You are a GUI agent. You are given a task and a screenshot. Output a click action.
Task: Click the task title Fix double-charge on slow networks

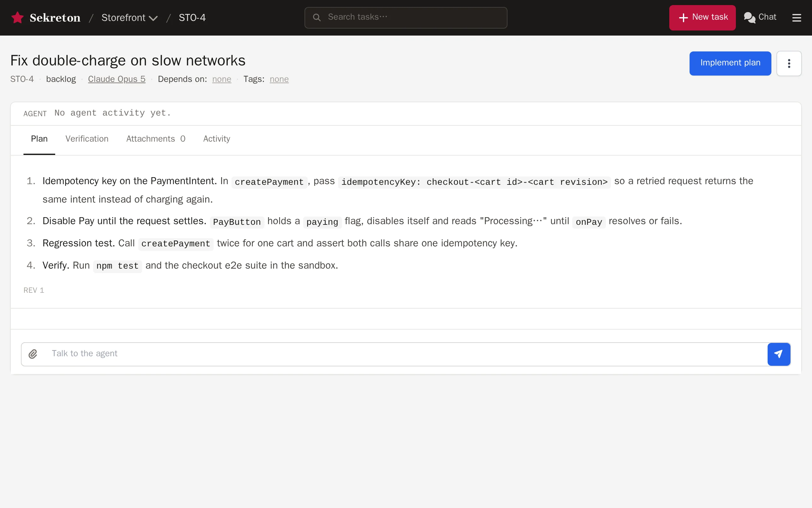(128, 60)
